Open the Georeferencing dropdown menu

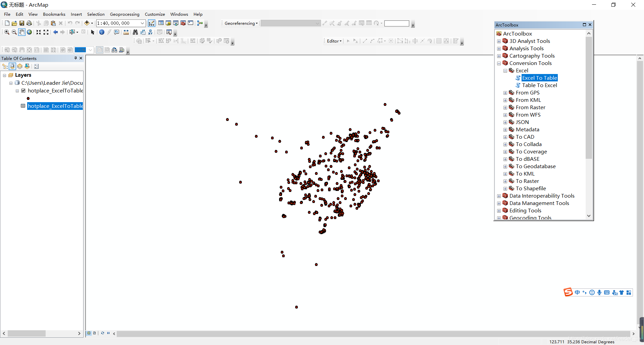pyautogui.click(x=241, y=23)
